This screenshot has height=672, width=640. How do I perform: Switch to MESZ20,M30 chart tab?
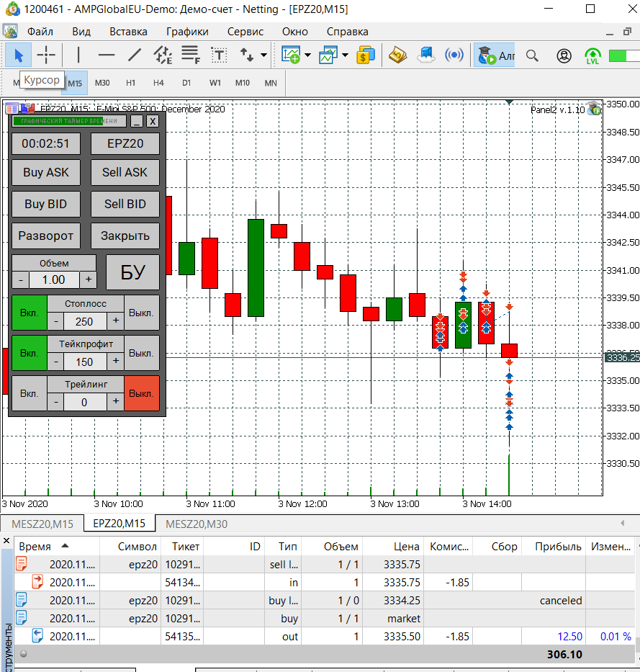pos(197,524)
